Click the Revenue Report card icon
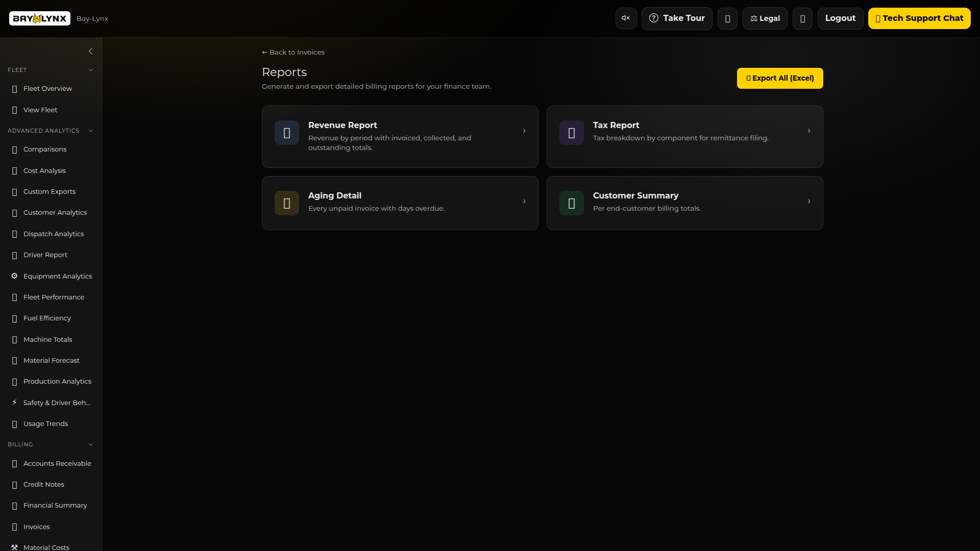980x551 pixels. [x=287, y=133]
